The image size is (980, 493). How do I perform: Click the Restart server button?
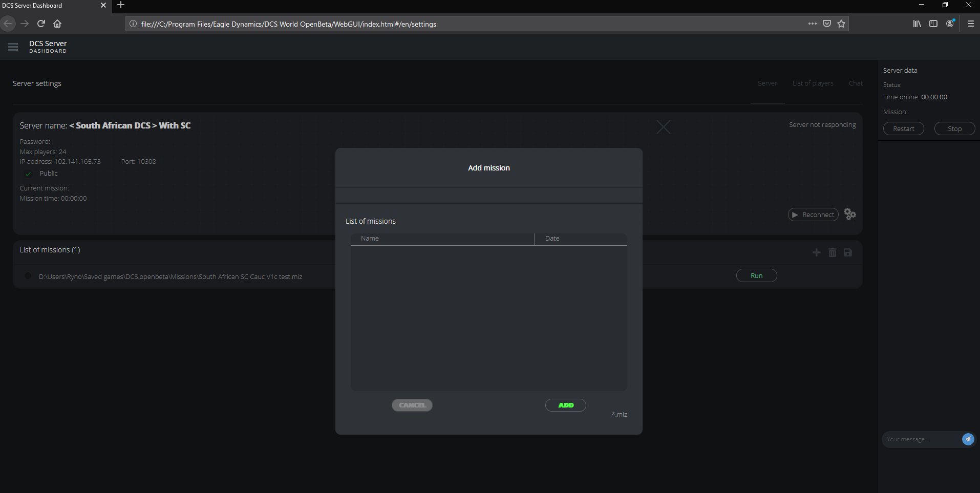click(904, 128)
